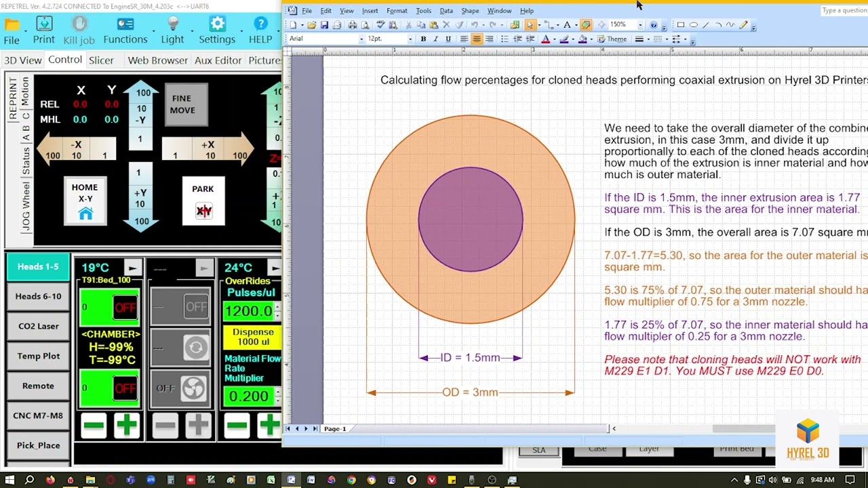Click the Save icon in Visio toolbar
Screen dimensions: 868x488
point(323,25)
